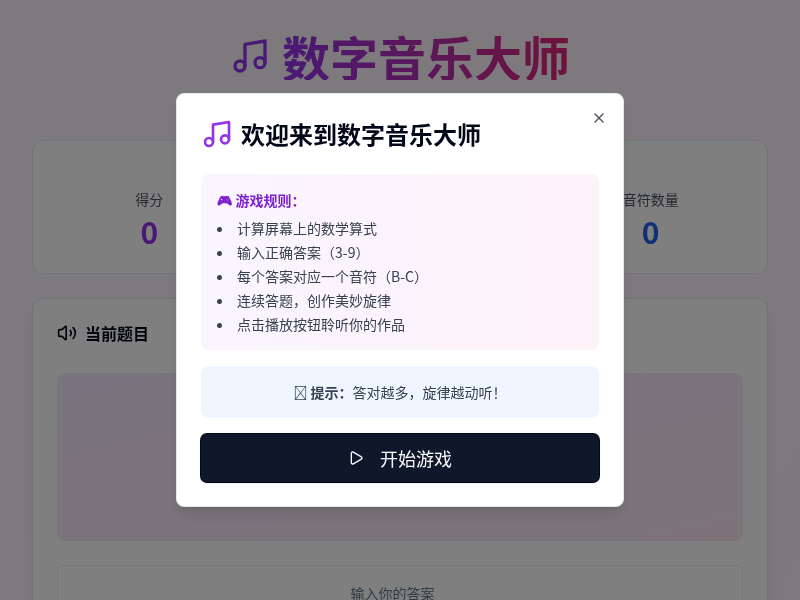The height and width of the screenshot is (600, 800).
Task: Dismiss the welcome dialog with the × button
Action: pyautogui.click(x=599, y=118)
